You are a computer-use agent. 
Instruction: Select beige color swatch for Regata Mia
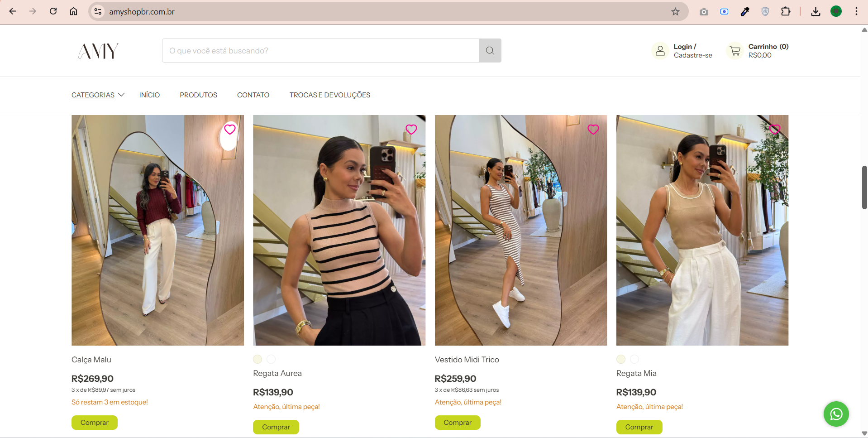pyautogui.click(x=621, y=359)
